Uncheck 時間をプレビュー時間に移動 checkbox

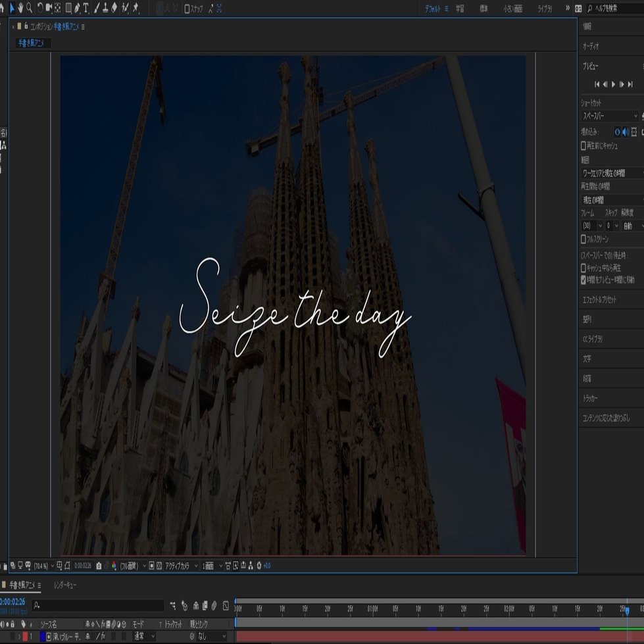point(583,280)
